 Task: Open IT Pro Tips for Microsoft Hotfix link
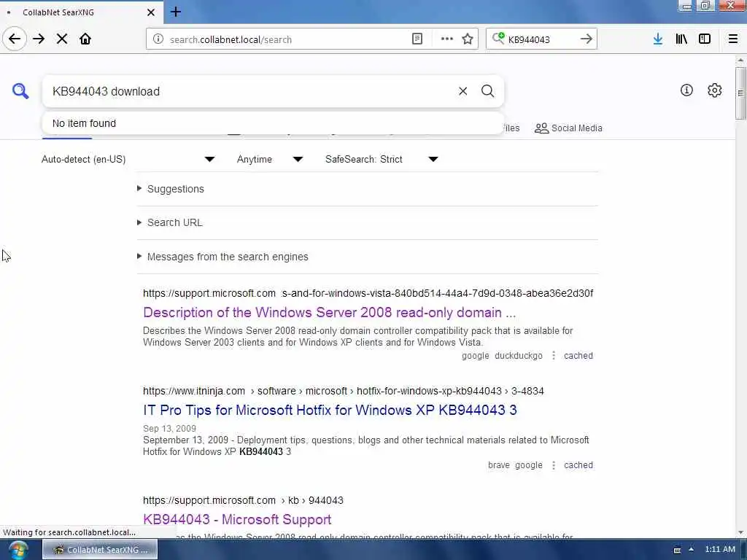330,411
